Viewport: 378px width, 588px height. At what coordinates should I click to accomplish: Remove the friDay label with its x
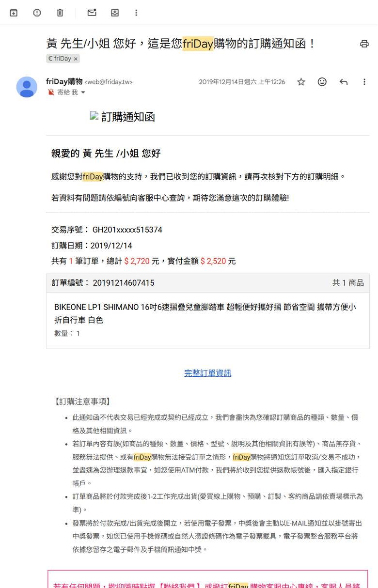point(76,59)
